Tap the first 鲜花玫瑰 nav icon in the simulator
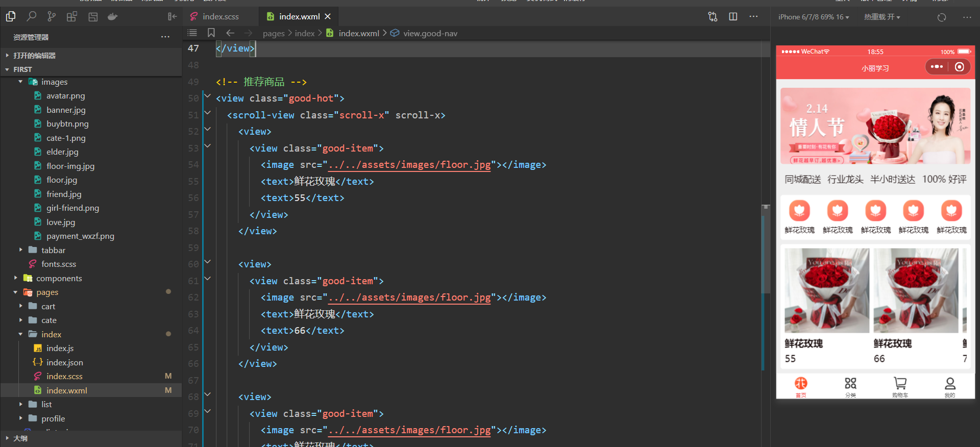Image resolution: width=980 pixels, height=447 pixels. 799,211
